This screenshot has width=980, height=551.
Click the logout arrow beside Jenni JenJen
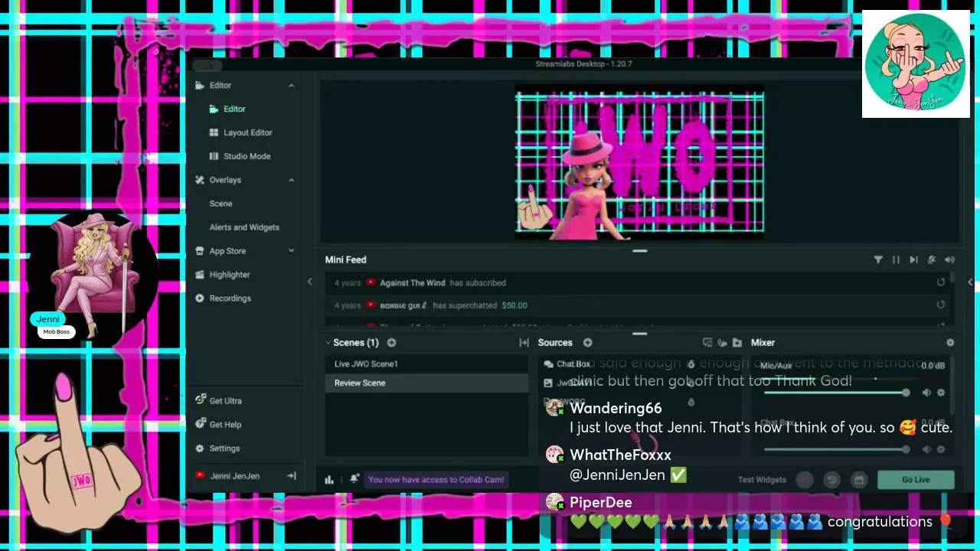coord(292,476)
